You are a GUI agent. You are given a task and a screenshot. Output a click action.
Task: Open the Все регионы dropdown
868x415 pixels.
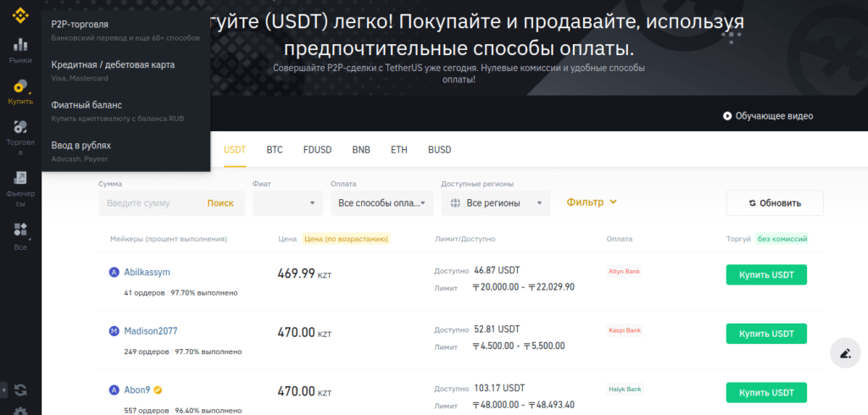pos(495,203)
